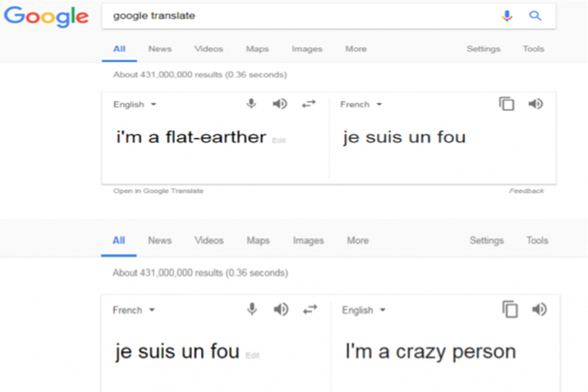Copy the English translation "I'm a crazy person"
The width and height of the screenshot is (588, 392).
coord(510,310)
